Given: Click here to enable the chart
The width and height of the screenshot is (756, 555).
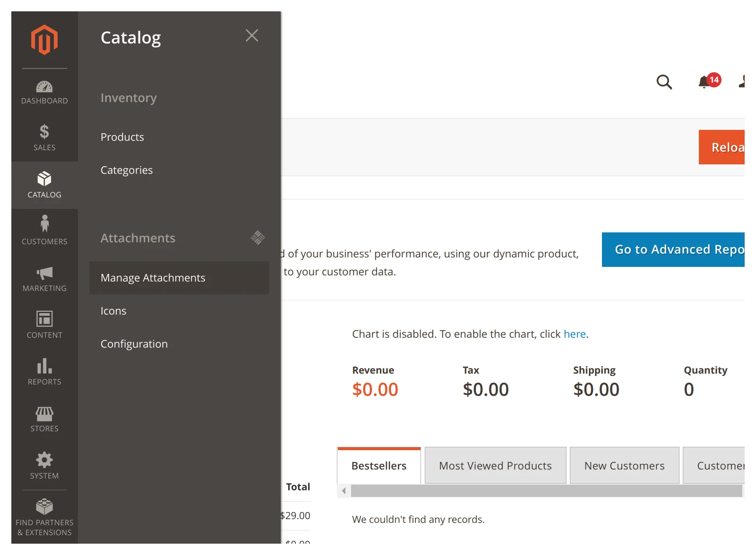Looking at the screenshot, I should [575, 334].
